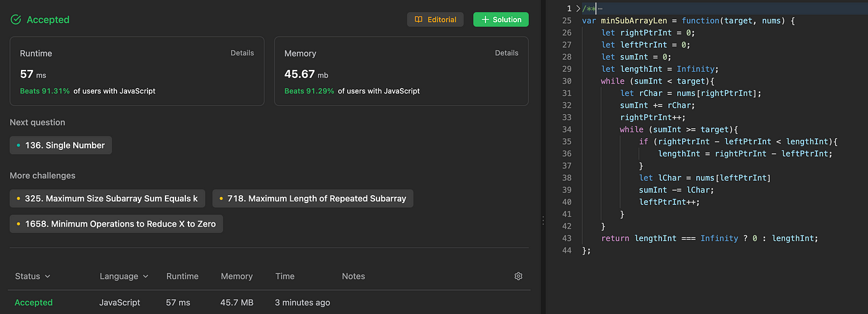868x314 pixels.
Task: Click green dot beside 136. Single Number
Action: 19,146
